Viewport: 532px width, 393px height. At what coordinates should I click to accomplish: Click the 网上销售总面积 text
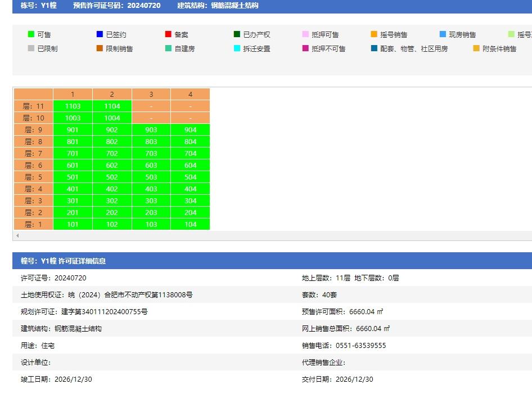[346, 328]
